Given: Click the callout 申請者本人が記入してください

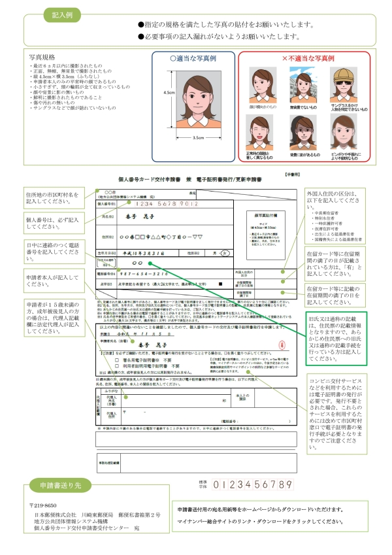Looking at the screenshot, I should click(x=54, y=280).
